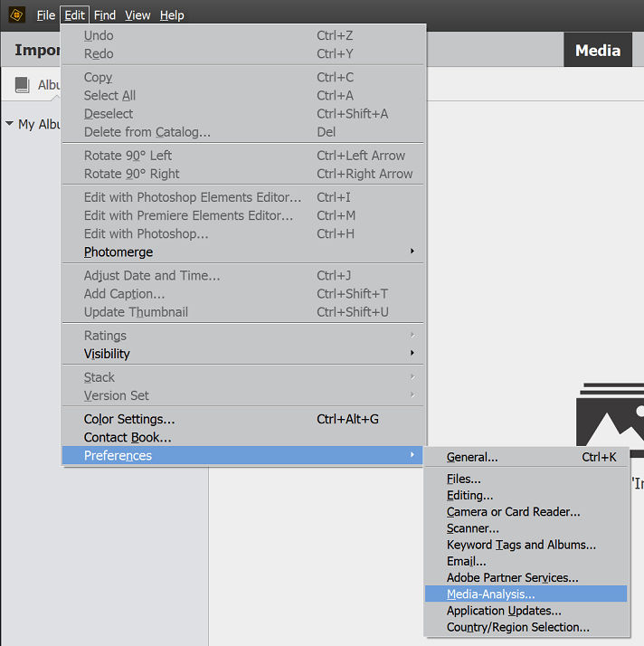This screenshot has width=644, height=646.
Task: Click the Edit with Photoshop entry
Action: [x=242, y=233]
